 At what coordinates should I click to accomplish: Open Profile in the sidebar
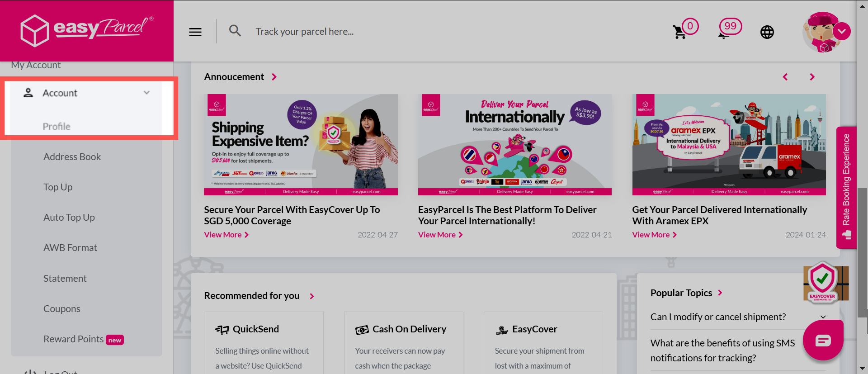[x=57, y=127]
